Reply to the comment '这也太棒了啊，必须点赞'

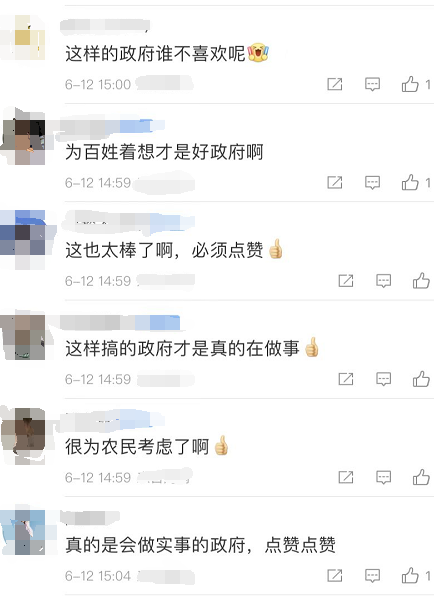point(383,281)
